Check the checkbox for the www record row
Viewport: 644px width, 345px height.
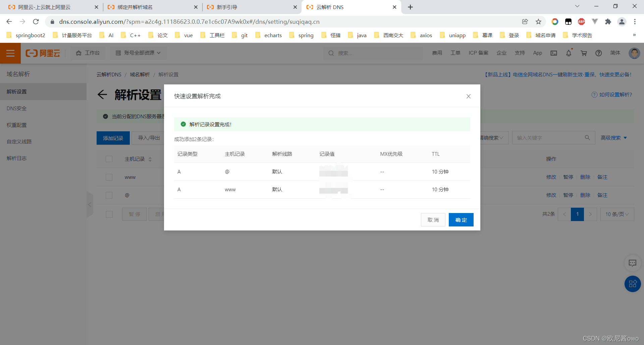pos(109,177)
